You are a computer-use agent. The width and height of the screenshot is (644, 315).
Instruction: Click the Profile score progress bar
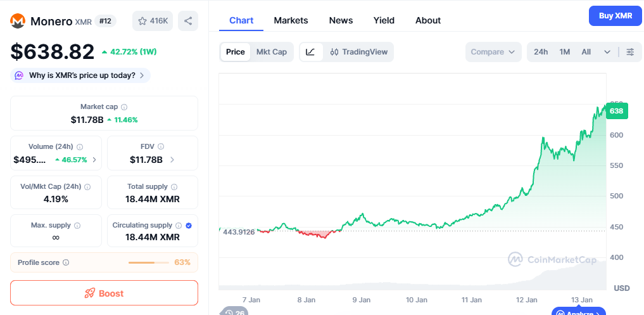[149, 262]
